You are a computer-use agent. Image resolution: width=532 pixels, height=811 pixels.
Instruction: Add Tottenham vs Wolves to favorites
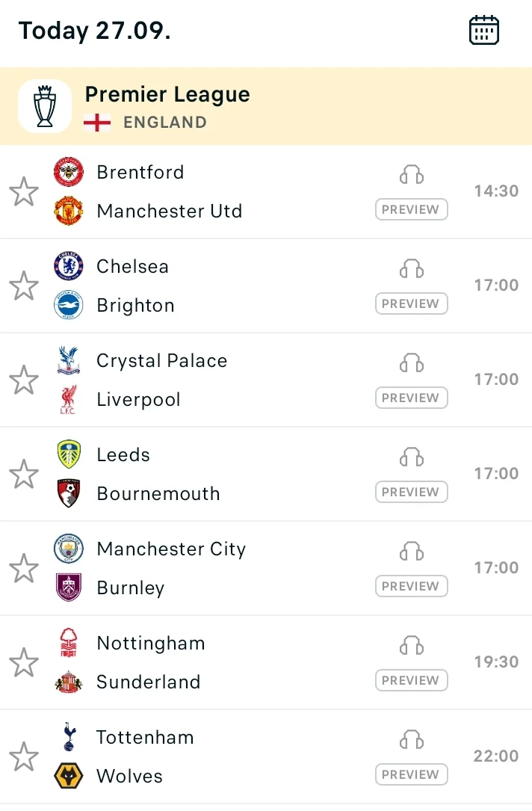[x=24, y=756]
